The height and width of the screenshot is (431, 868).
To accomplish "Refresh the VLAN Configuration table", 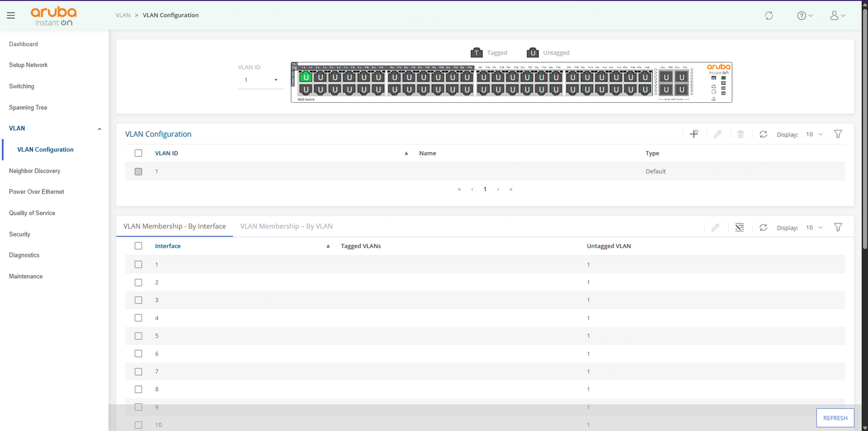I will 763,134.
